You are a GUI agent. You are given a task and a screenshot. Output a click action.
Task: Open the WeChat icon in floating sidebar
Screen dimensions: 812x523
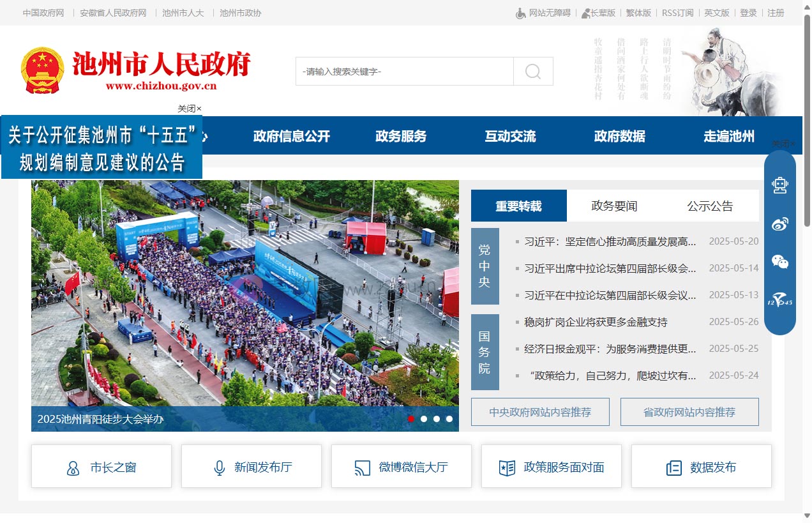click(x=779, y=261)
